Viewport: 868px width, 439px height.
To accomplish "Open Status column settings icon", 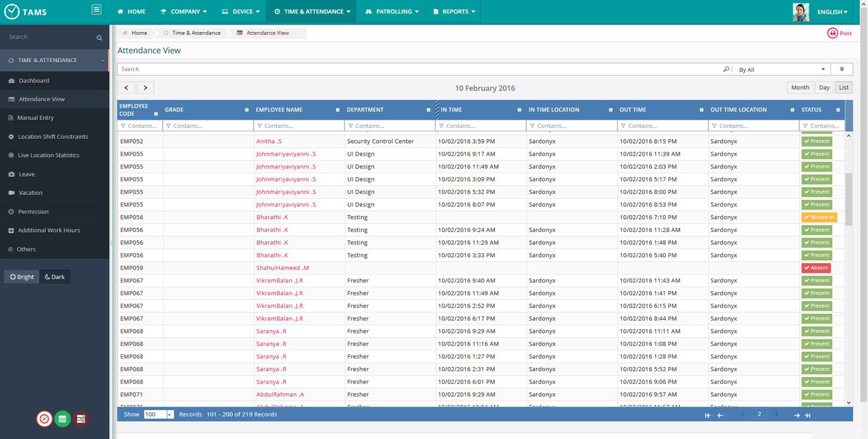I will point(838,109).
